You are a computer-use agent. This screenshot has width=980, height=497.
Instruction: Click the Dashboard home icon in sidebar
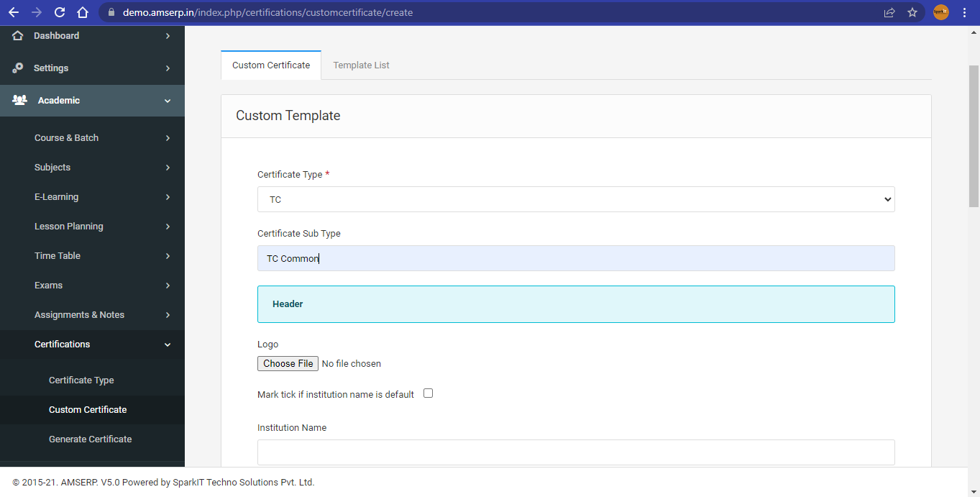(x=17, y=35)
